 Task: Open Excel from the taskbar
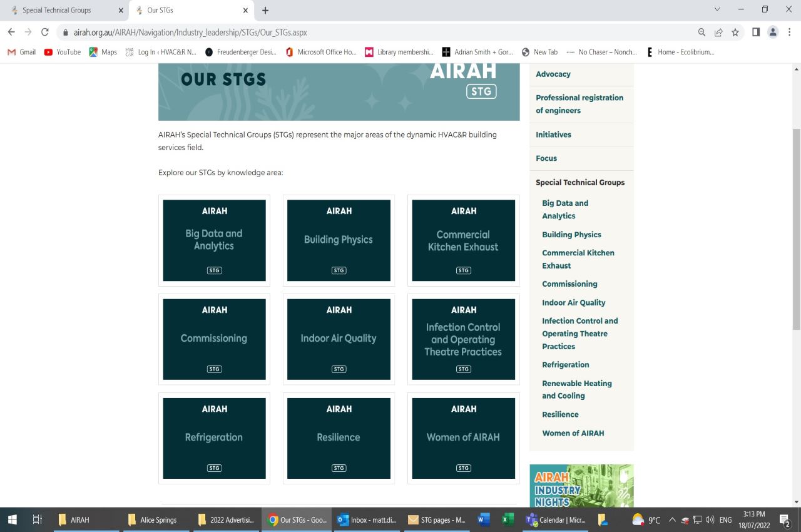click(508, 519)
